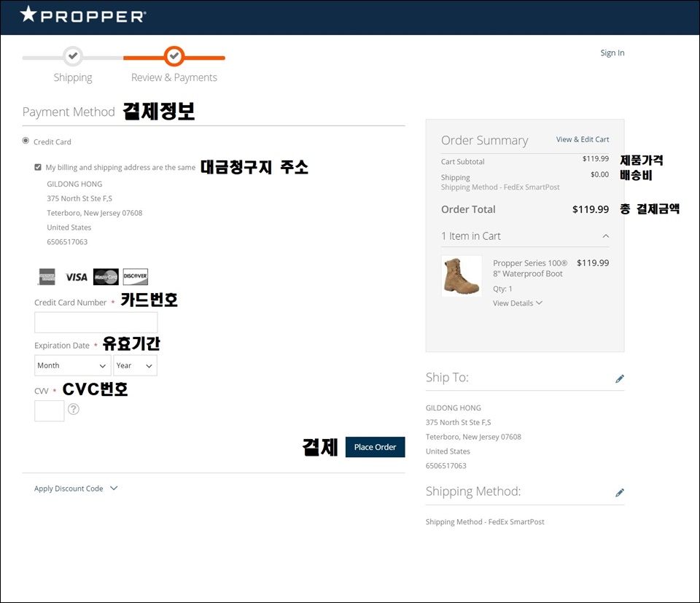Click the Payment Method heading
700x603 pixels.
(69, 112)
